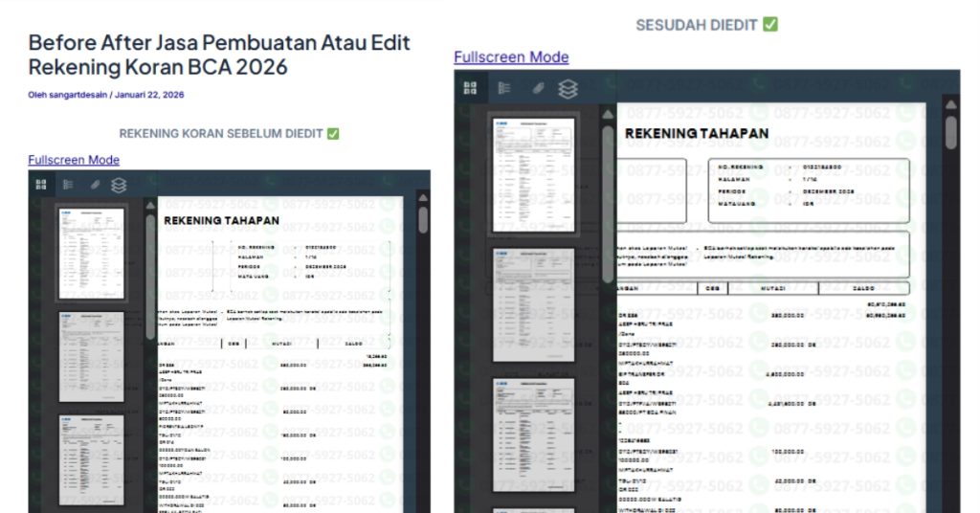This screenshot has width=980, height=513.
Task: Open layers panel in right viewer
Action: tap(568, 88)
